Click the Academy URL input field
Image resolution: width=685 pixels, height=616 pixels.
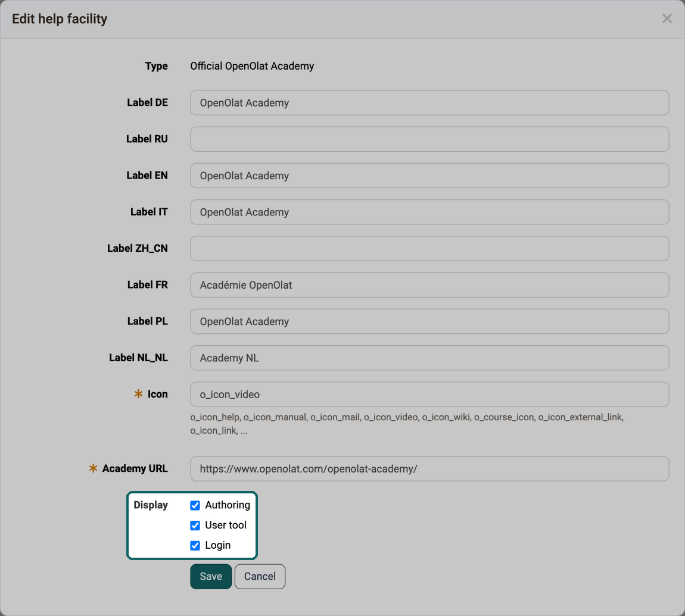429,469
